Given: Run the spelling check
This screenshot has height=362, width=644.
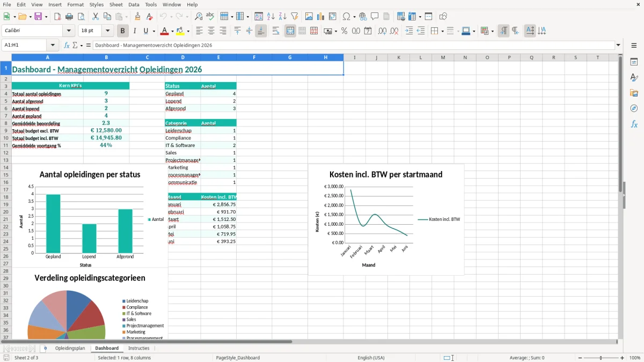Looking at the screenshot, I should (x=210, y=17).
